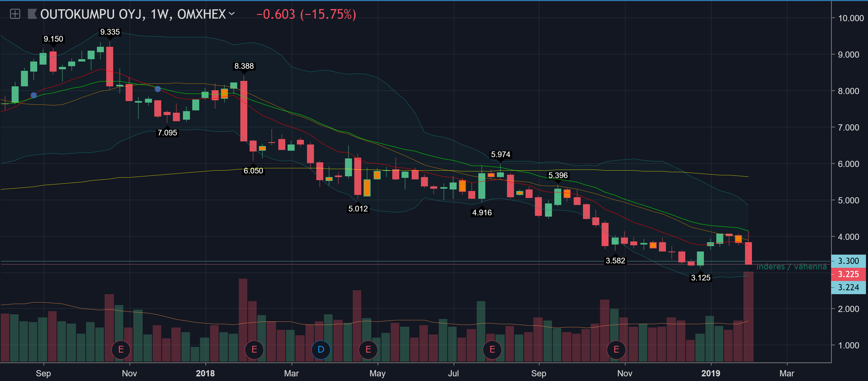Click the gray flag icon before OUTOKUMPU OYJ
Viewport: 868px width, 381px height.
coord(32,14)
